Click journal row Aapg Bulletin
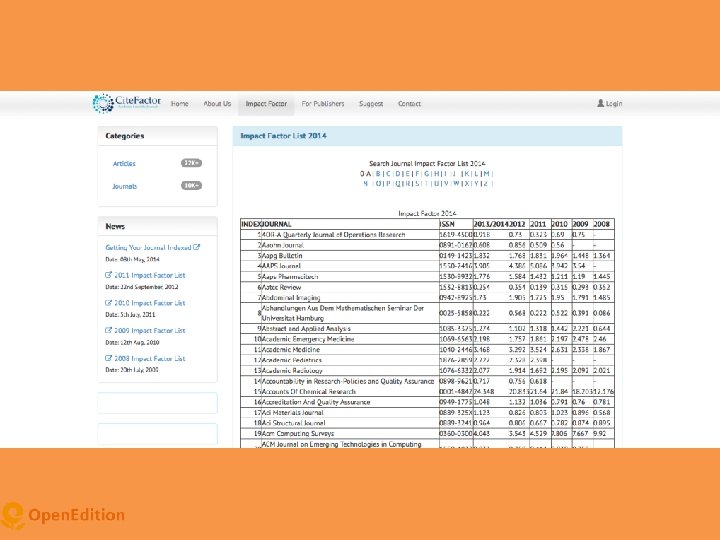Screen dimensions: 720x540 (427, 256)
